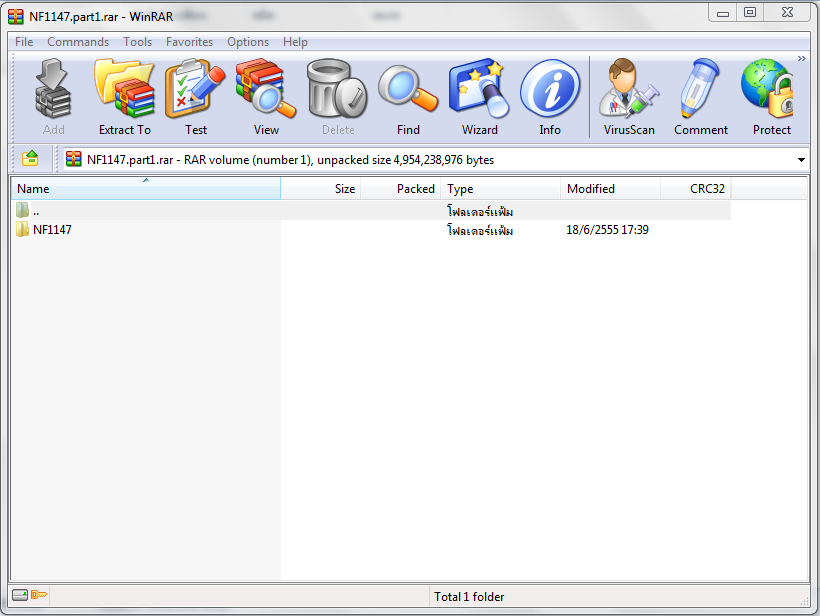
Task: Open the File menu
Action: (x=24, y=42)
